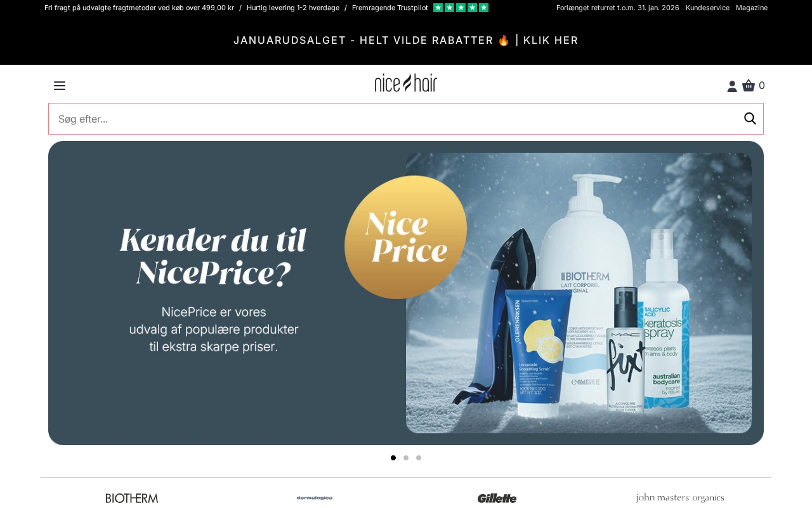812x508 pixels.
Task: Click the search magnifier icon
Action: (x=750, y=119)
